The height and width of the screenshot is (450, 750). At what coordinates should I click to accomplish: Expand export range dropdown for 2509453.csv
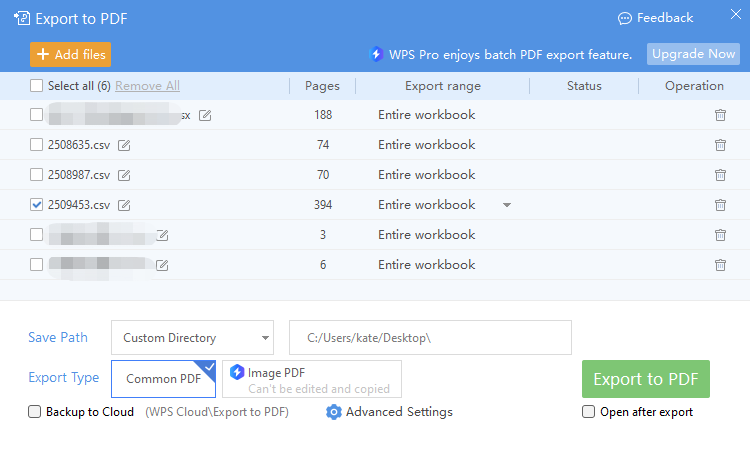coord(507,205)
